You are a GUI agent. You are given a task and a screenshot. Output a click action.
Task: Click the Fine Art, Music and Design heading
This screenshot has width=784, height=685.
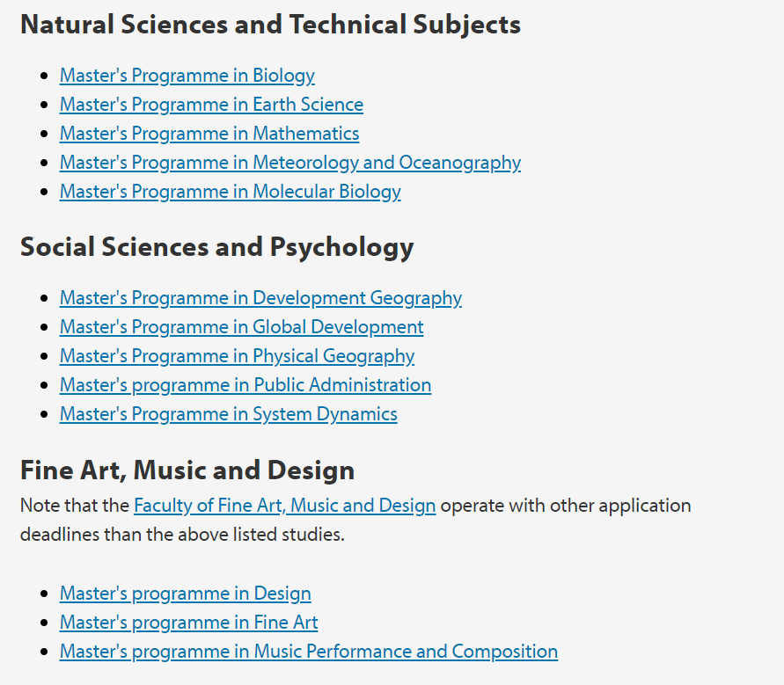click(x=187, y=470)
